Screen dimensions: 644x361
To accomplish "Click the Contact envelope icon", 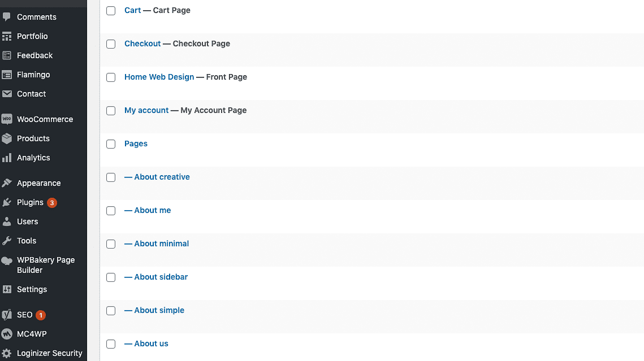I will [x=7, y=94].
